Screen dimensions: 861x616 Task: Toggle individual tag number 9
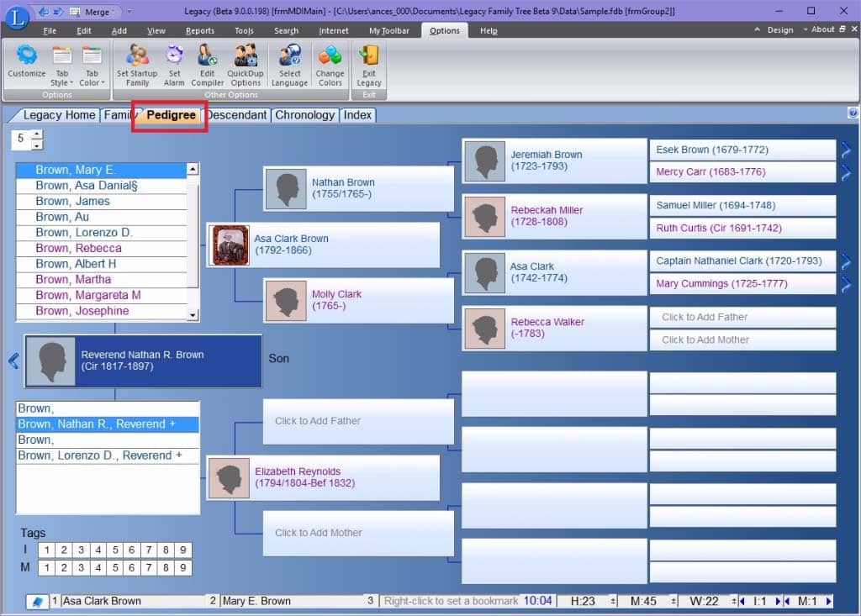click(x=183, y=550)
